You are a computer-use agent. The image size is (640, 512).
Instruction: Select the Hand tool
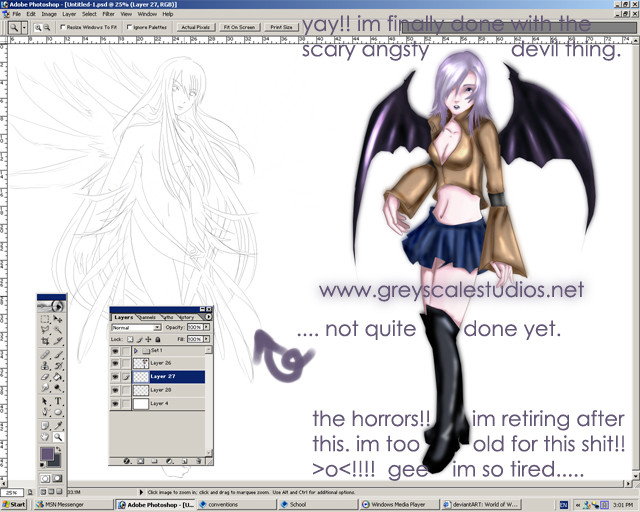[45, 437]
